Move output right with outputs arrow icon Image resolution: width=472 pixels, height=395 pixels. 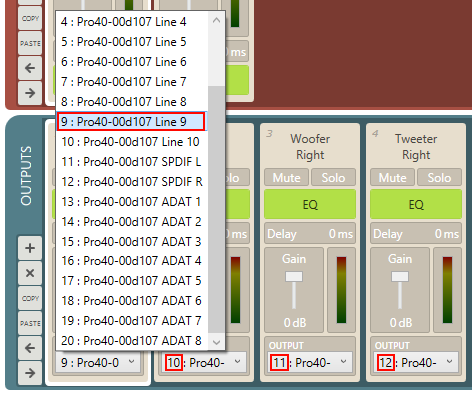30,373
